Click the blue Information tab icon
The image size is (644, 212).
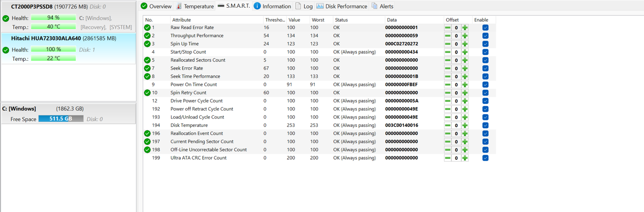click(257, 6)
